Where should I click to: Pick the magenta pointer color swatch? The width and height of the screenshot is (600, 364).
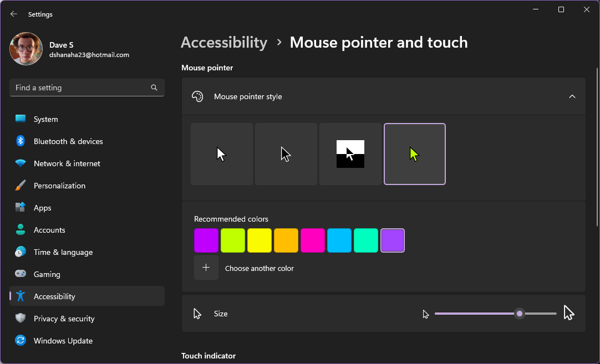pyautogui.click(x=313, y=240)
